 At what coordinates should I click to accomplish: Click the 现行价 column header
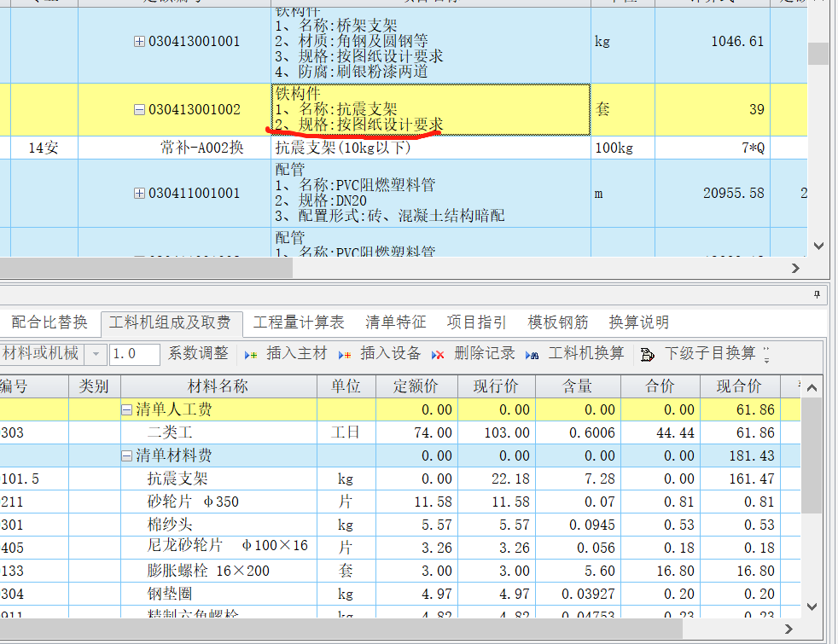point(496,386)
